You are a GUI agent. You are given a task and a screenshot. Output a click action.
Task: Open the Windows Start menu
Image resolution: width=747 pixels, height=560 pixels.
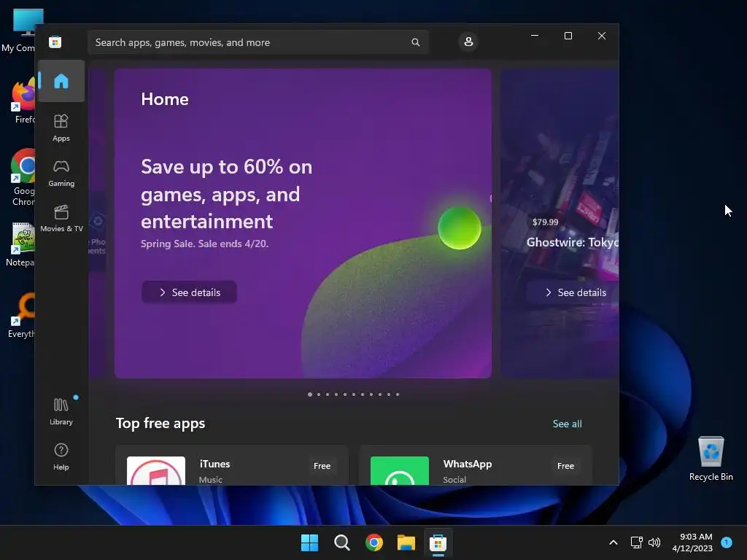click(309, 542)
